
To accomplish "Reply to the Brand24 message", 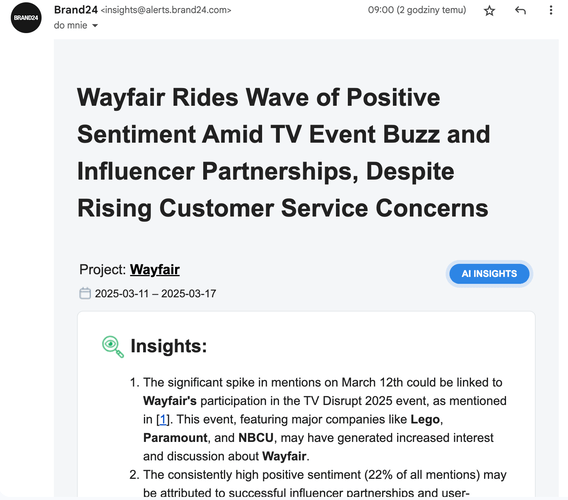I will click(x=520, y=11).
